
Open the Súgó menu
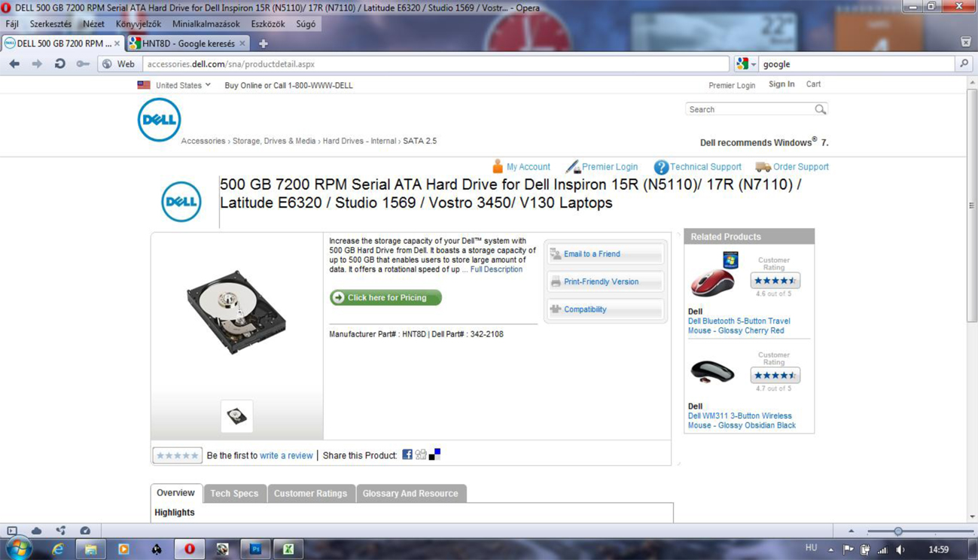(x=306, y=24)
